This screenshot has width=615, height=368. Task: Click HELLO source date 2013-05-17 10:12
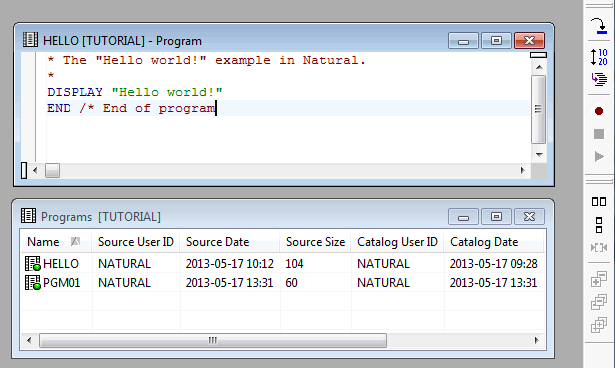229,264
